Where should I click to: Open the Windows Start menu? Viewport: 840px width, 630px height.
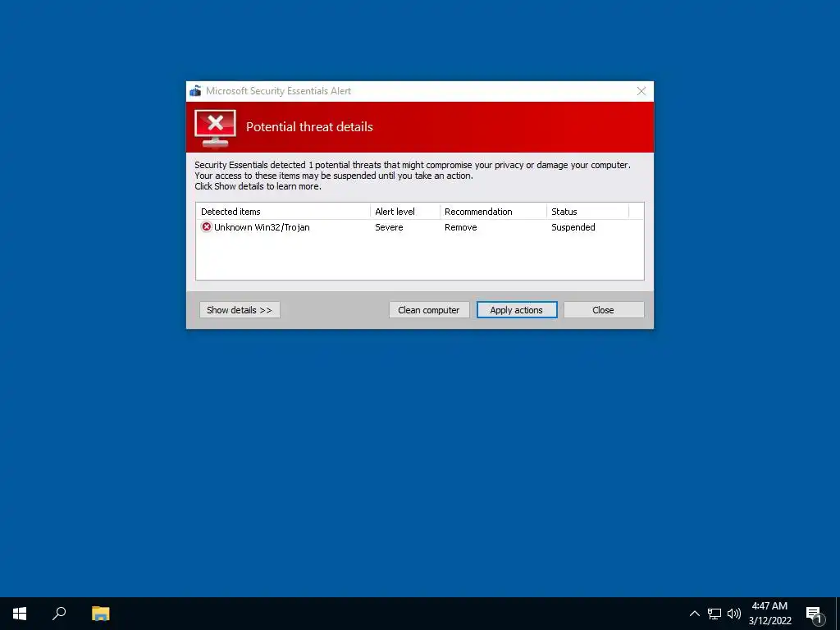tap(20, 614)
